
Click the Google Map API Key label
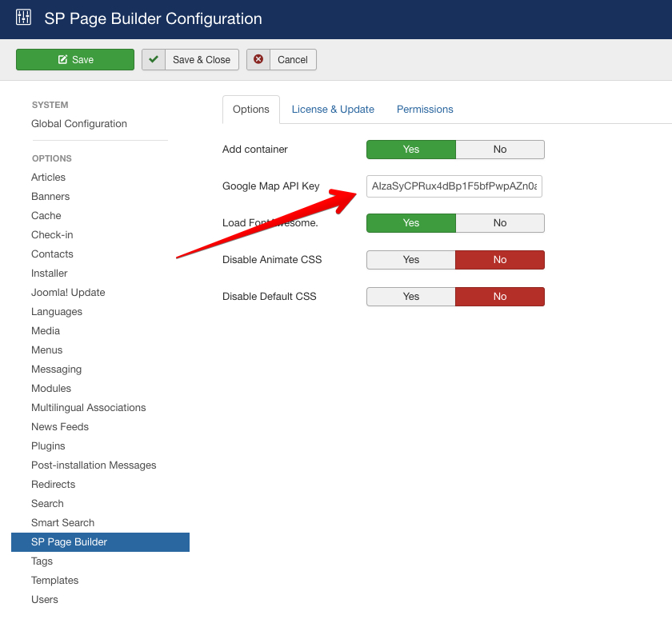pyautogui.click(x=271, y=186)
